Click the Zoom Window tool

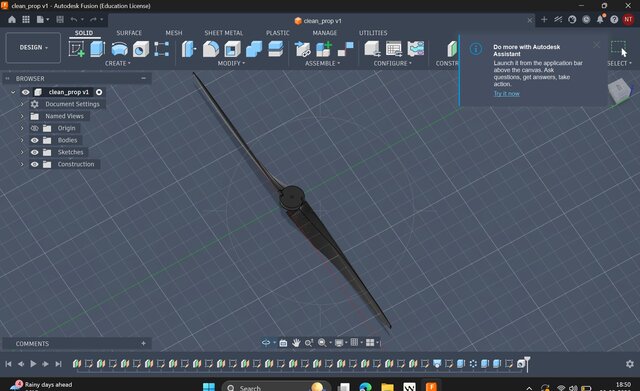click(x=309, y=343)
